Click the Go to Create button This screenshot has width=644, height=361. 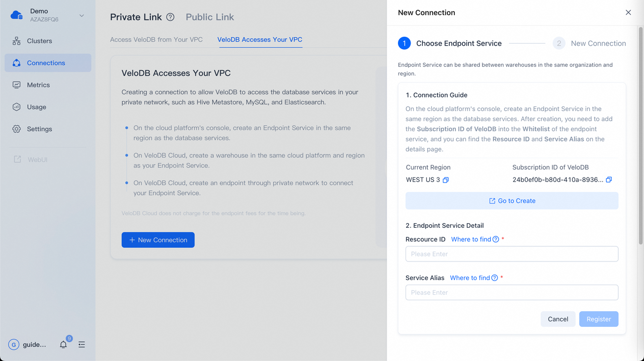pos(512,201)
